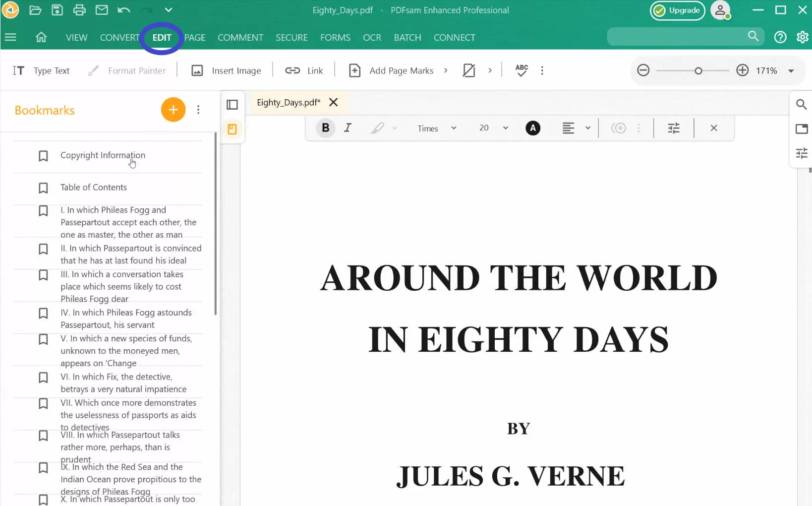Click the Insert Image icon
Viewport: 812px width, 506px height.
point(197,70)
